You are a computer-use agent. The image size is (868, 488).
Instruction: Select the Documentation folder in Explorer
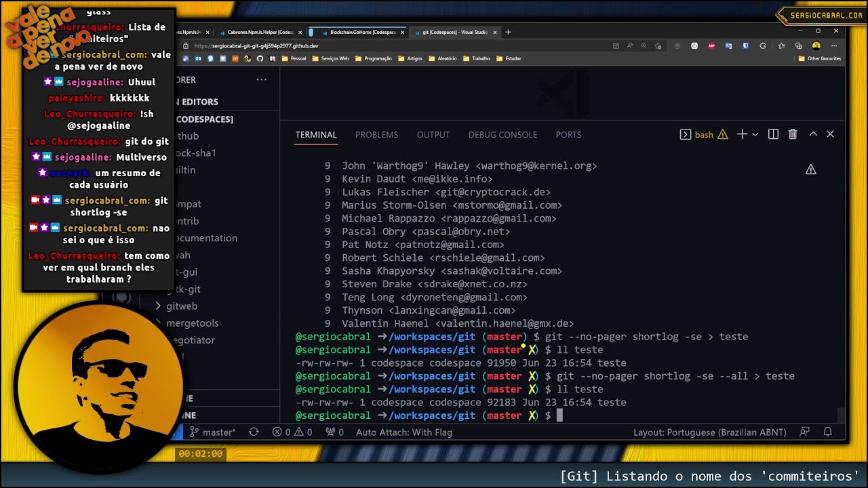203,239
